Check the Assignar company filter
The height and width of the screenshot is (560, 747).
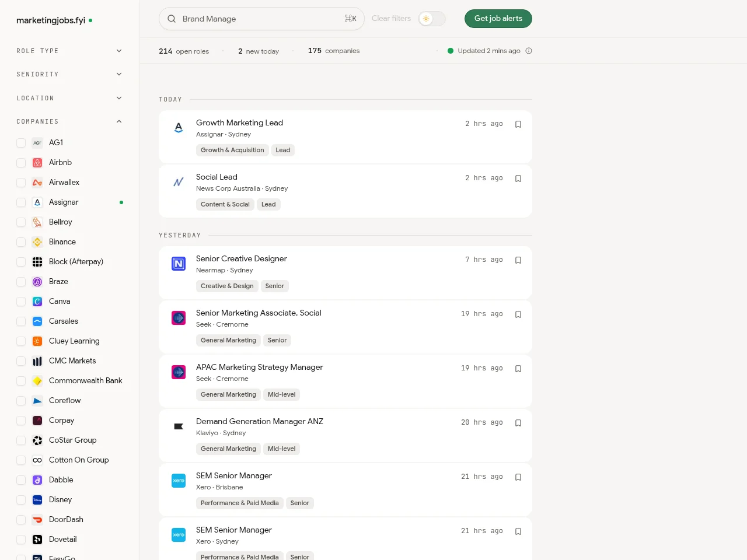point(21,202)
